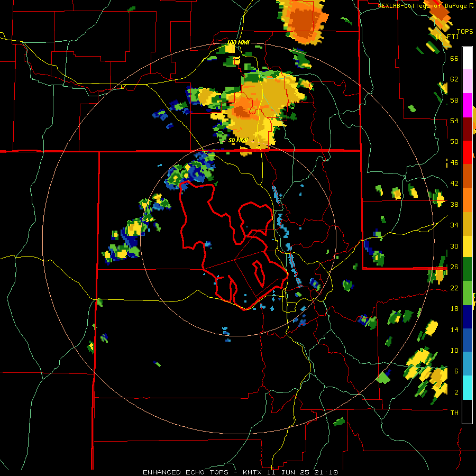Click the "50" legend value
Image resolution: width=476 pixels, height=476 pixels.
(454, 142)
